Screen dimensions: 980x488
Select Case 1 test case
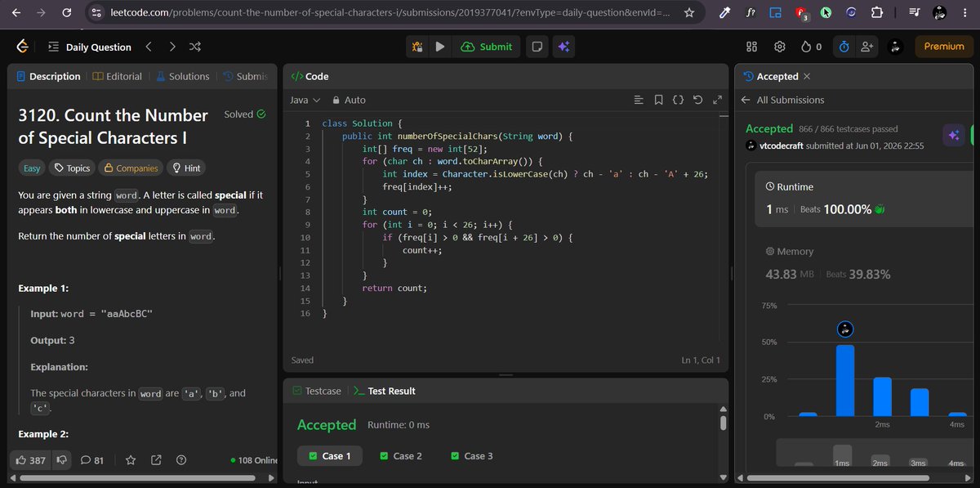pyautogui.click(x=329, y=455)
